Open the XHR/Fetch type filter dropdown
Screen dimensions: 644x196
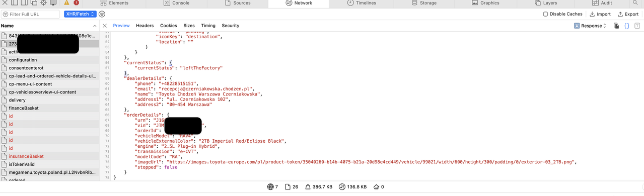[80, 14]
